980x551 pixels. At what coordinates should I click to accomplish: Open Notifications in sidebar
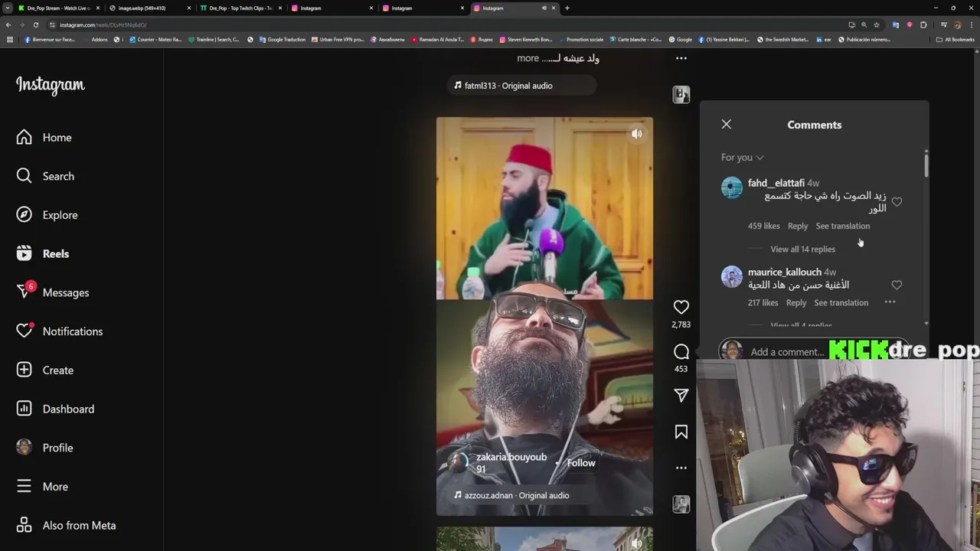(x=60, y=331)
